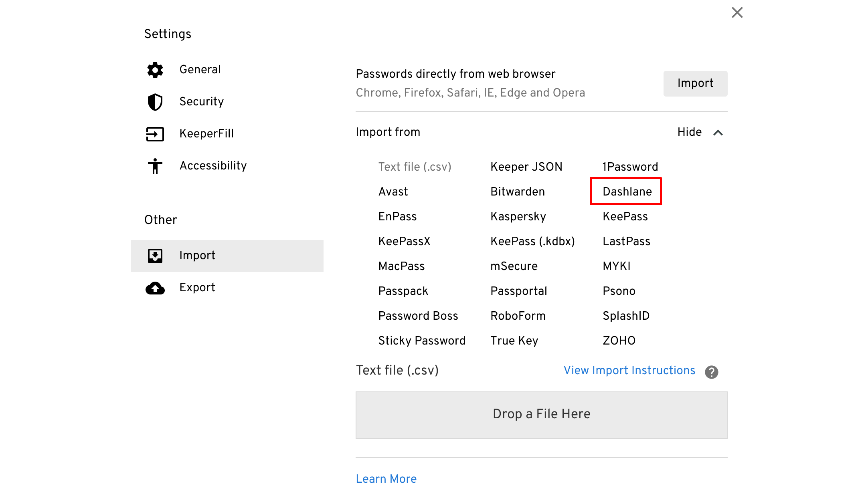The height and width of the screenshot is (504, 866).
Task: Click the Export cloud icon
Action: tap(155, 288)
